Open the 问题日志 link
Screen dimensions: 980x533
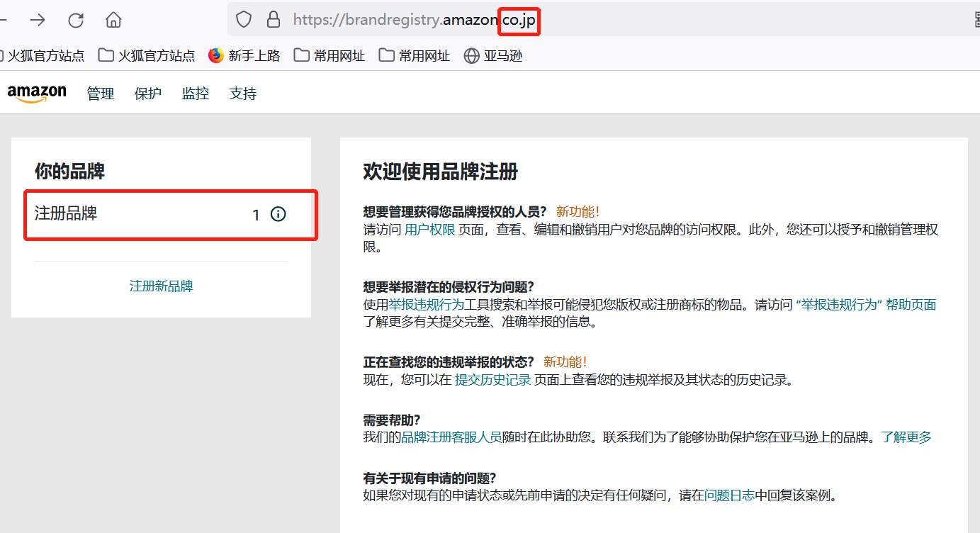[730, 495]
